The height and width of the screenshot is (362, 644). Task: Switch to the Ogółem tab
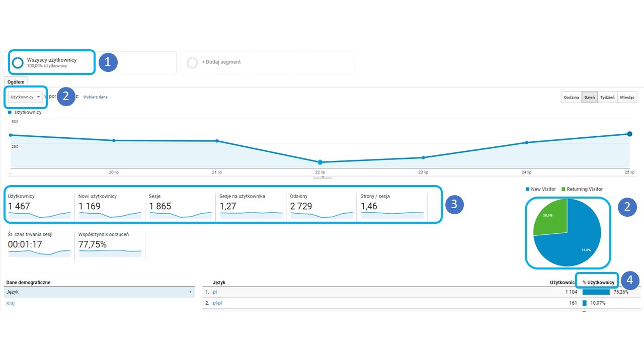16,82
